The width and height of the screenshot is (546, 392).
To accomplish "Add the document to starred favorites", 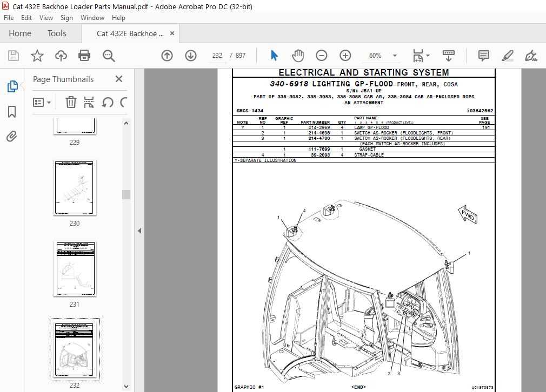I will (x=37, y=56).
